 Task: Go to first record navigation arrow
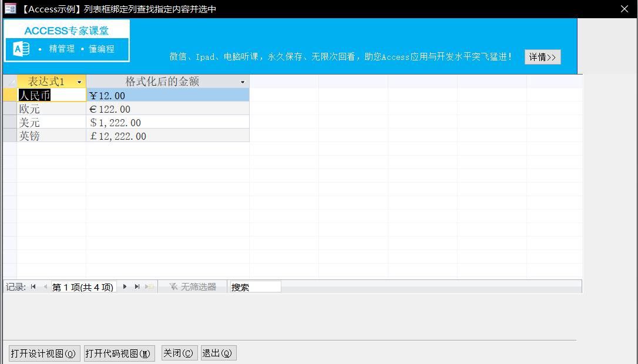(33, 287)
